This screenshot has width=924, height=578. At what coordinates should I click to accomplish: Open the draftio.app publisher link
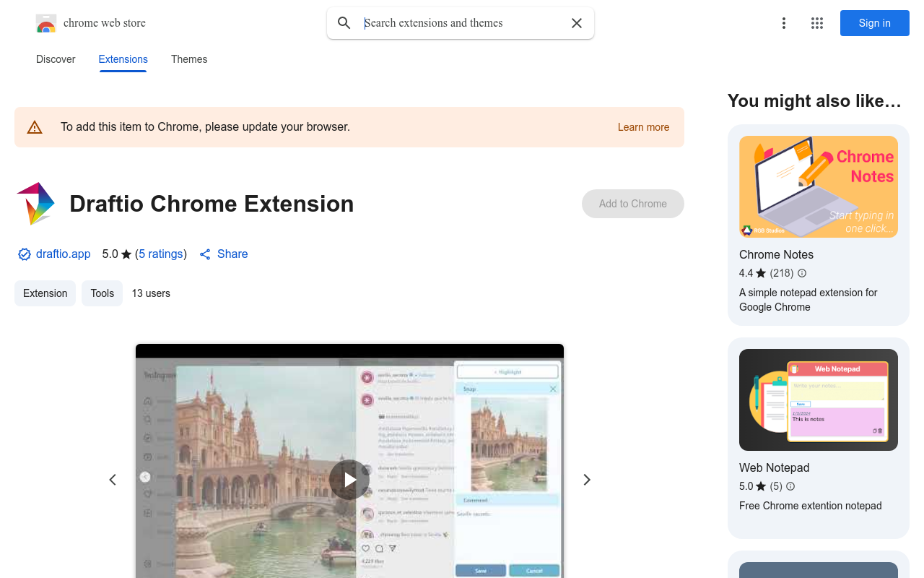pyautogui.click(x=64, y=254)
